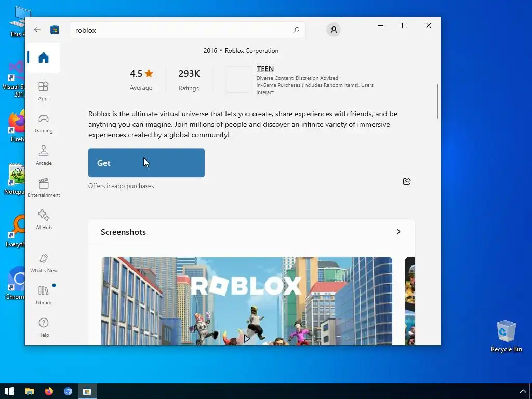Open the Library section
Screen dimensions: 532x399
[44, 295]
